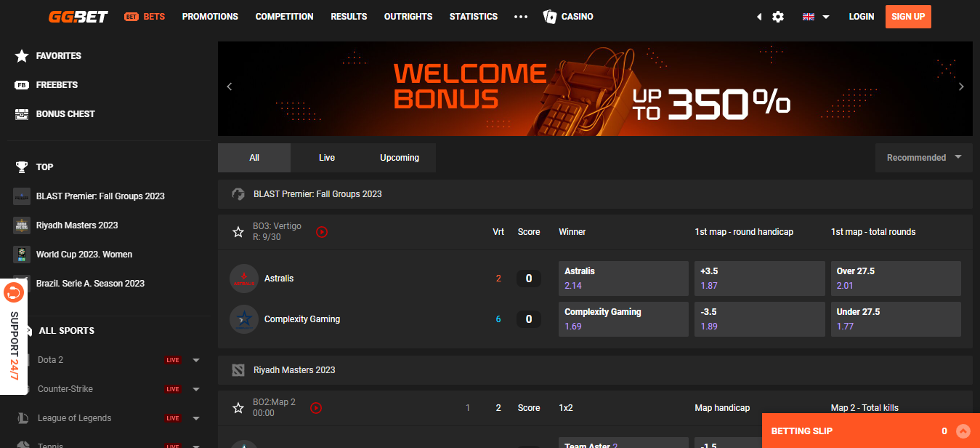
Task: Click the live stream play icon for Astralis match
Action: tap(322, 232)
